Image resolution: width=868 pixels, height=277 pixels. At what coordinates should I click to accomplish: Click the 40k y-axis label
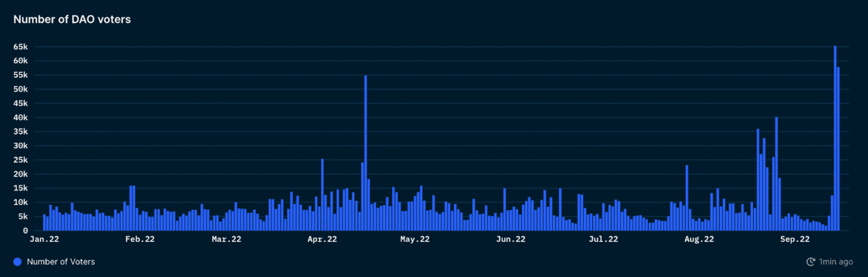pos(21,118)
